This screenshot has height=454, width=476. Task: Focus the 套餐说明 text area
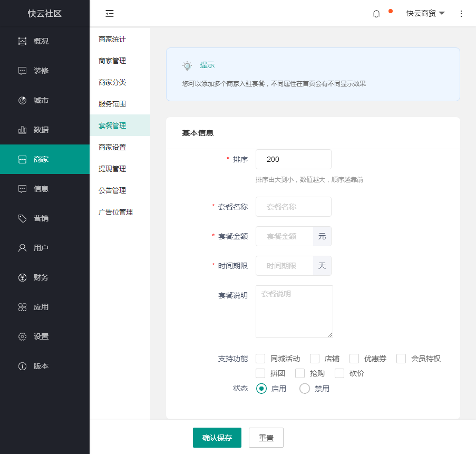click(294, 311)
